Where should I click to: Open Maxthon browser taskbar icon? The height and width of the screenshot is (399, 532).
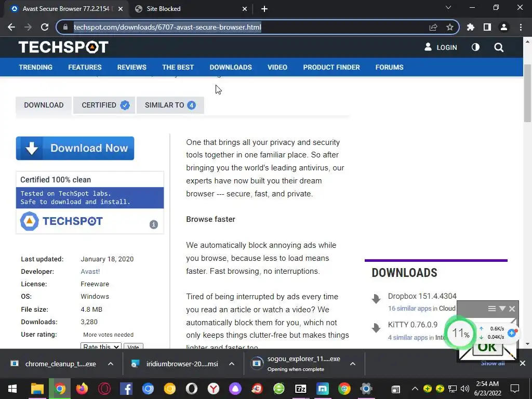(x=323, y=389)
